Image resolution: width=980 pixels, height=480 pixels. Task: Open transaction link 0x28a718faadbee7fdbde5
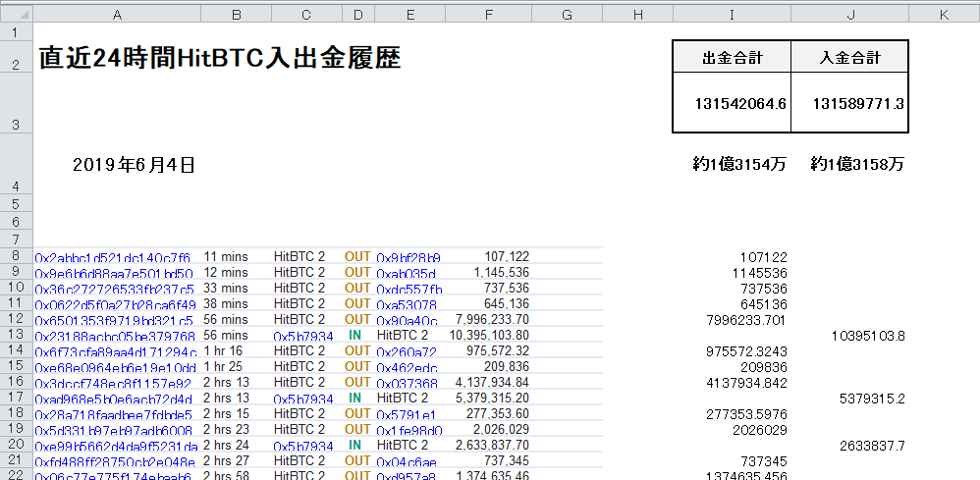pyautogui.click(x=113, y=414)
